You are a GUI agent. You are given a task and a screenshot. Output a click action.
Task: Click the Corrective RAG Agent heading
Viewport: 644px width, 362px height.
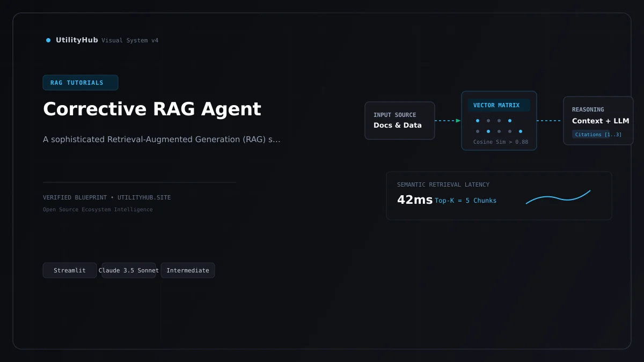tap(152, 109)
